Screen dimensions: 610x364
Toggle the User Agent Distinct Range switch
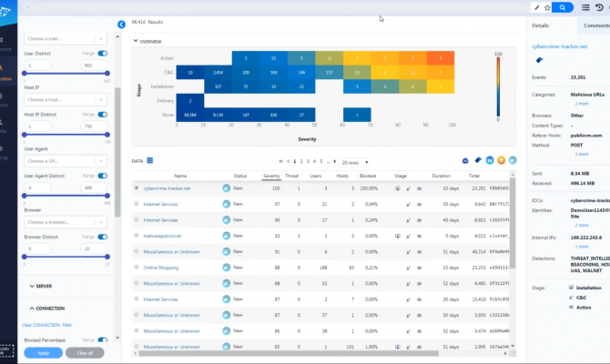(x=103, y=176)
